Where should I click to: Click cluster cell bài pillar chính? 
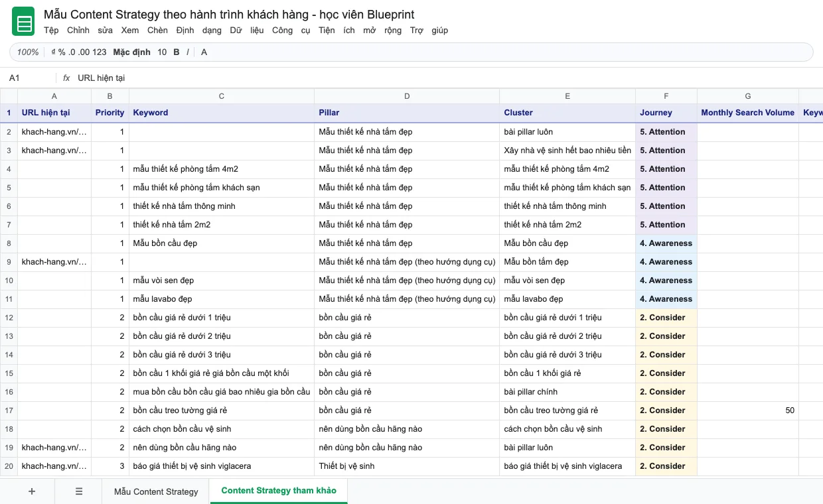click(x=567, y=392)
